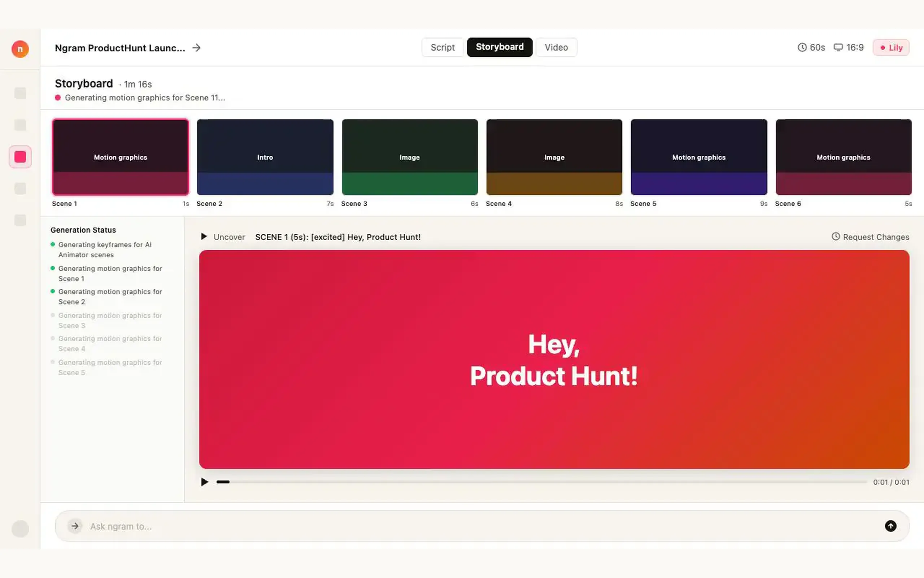
Task: Open the Video tab
Action: coord(556,47)
